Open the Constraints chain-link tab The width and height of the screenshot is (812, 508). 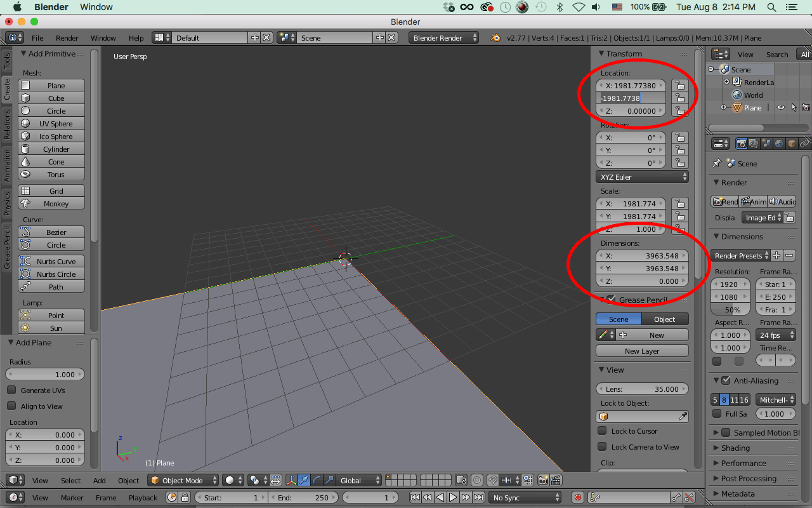click(x=804, y=144)
